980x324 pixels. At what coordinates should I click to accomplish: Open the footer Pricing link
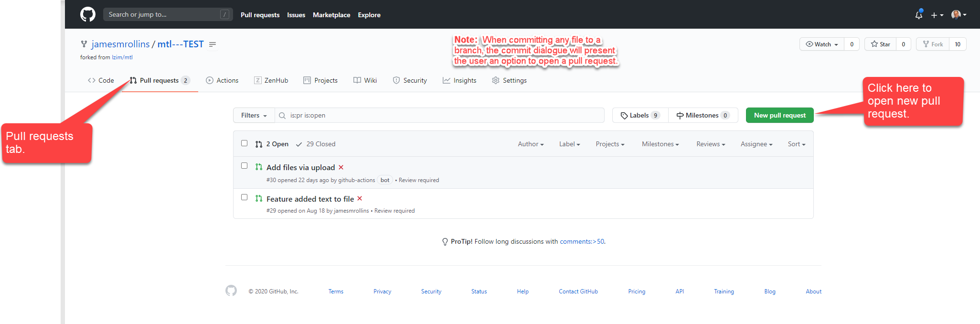[x=637, y=292]
